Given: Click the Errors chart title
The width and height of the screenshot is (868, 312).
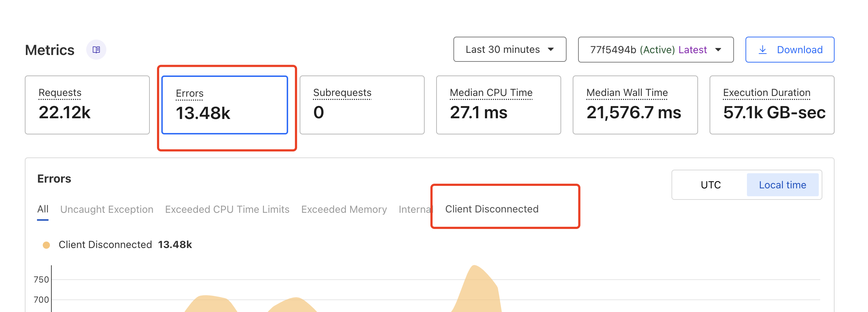Looking at the screenshot, I should click(54, 179).
